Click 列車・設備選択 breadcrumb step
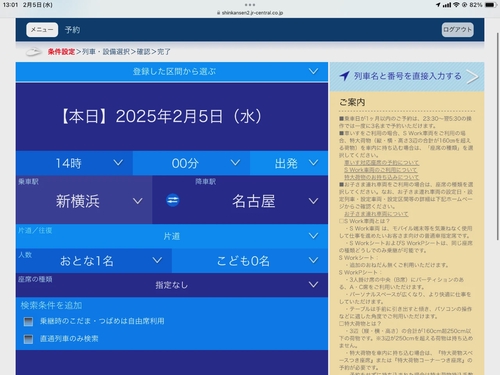 (x=106, y=52)
